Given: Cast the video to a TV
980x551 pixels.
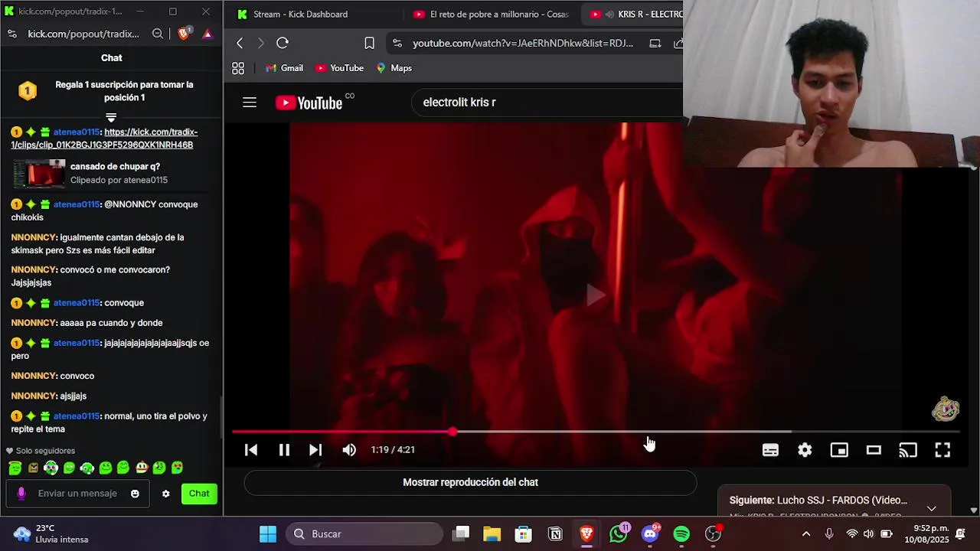Looking at the screenshot, I should point(908,450).
